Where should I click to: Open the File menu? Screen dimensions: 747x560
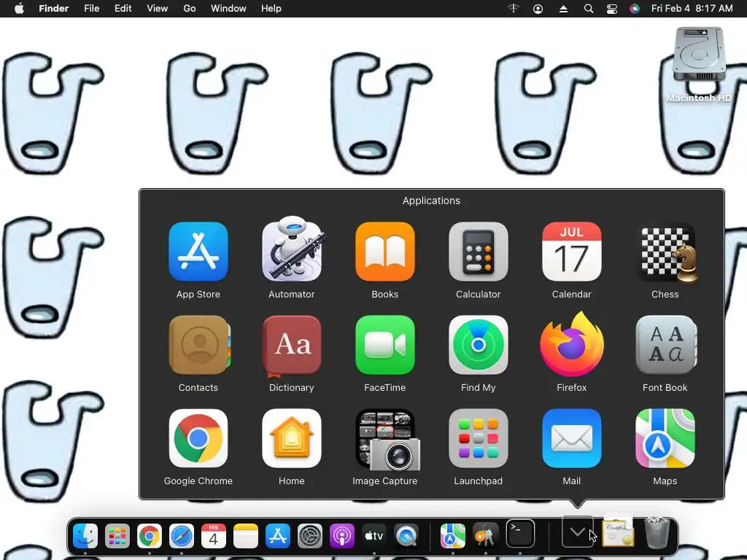[x=91, y=9]
